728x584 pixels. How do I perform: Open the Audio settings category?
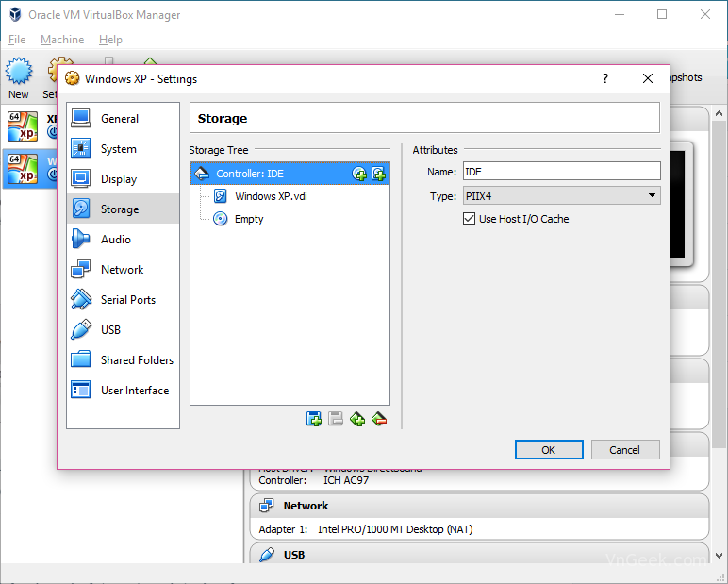coord(123,240)
